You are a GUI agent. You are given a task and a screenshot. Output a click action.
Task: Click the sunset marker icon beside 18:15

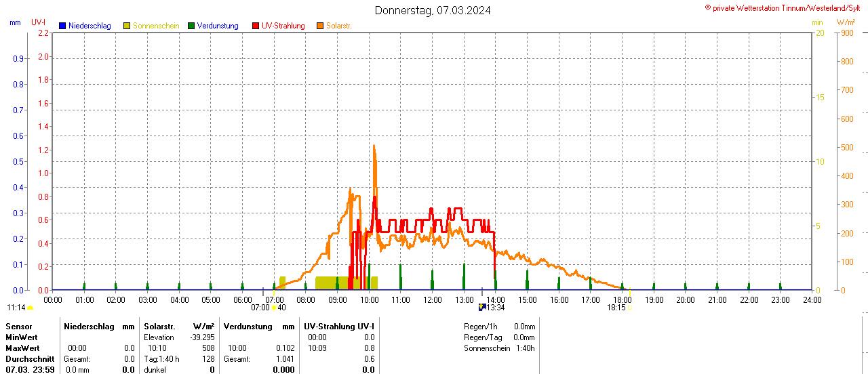629,307
